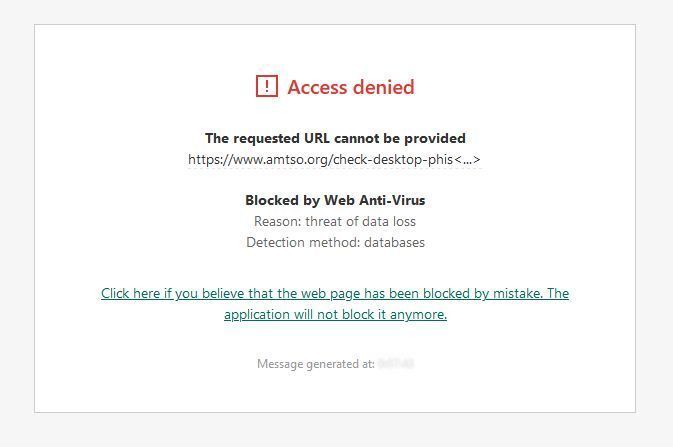This screenshot has height=447, width=673.
Task: Expand the "<...>" URL ellipsis
Action: pyautogui.click(x=467, y=159)
